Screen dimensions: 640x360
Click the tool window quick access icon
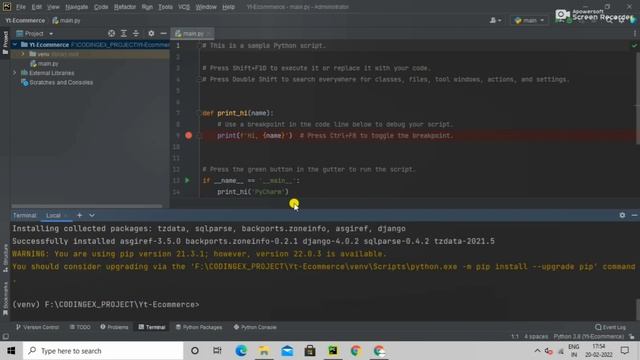coord(5,337)
